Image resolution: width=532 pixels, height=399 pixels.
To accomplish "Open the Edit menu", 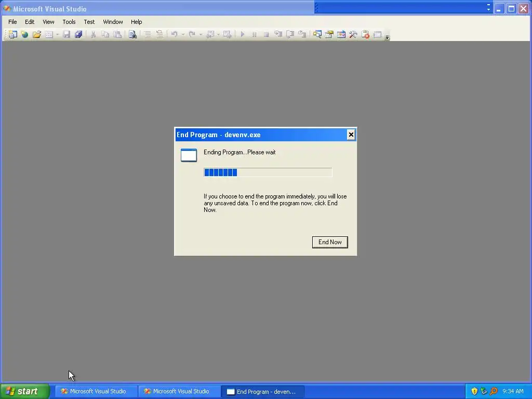I will click(30, 22).
